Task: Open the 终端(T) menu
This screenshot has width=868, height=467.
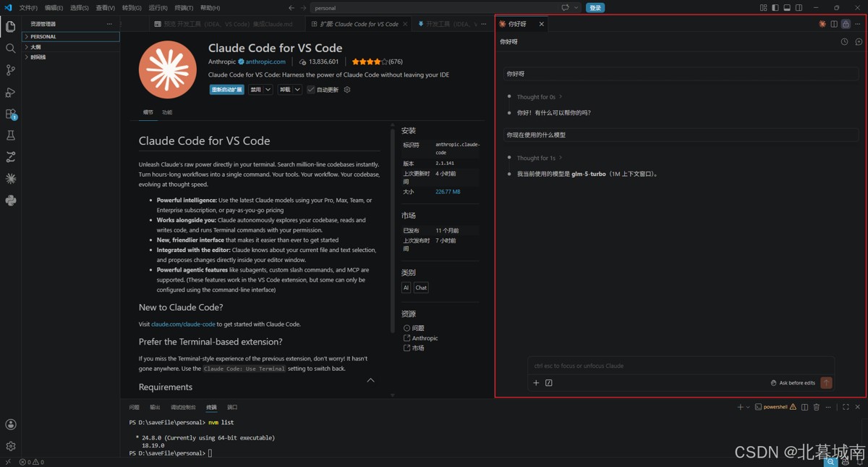Action: [184, 8]
